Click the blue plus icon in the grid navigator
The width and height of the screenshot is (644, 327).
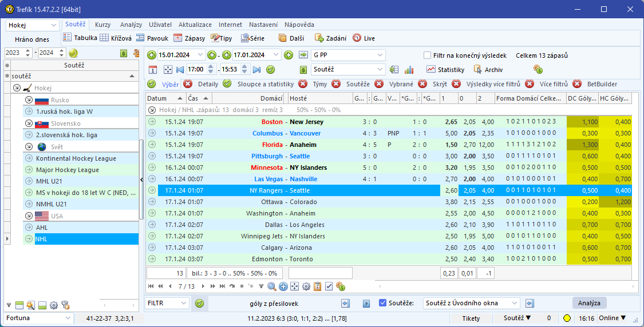pos(283,286)
